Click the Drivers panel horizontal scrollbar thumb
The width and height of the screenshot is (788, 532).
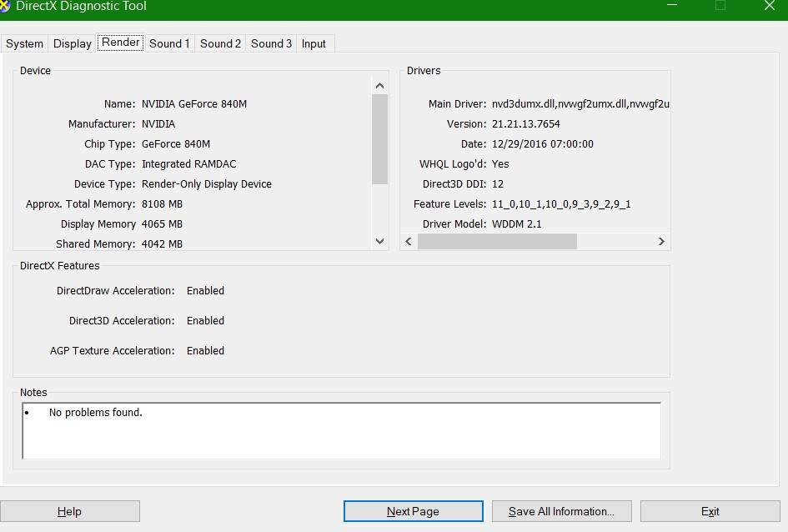(x=497, y=241)
